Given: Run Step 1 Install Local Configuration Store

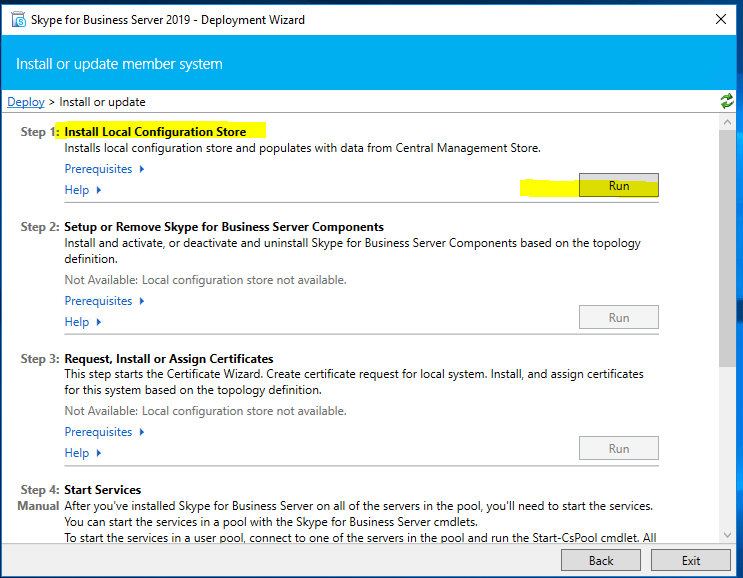Looking at the screenshot, I should 618,185.
